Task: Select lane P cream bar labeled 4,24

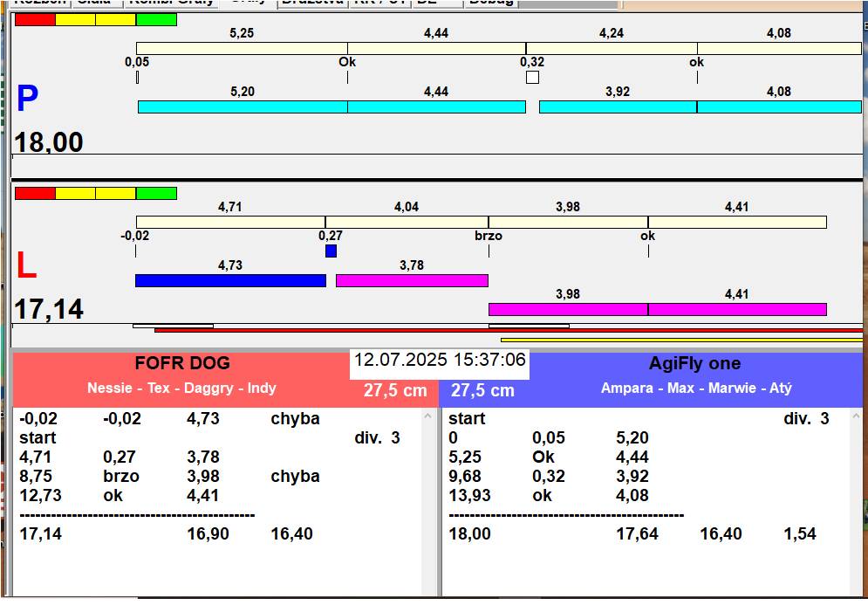Action: point(612,48)
